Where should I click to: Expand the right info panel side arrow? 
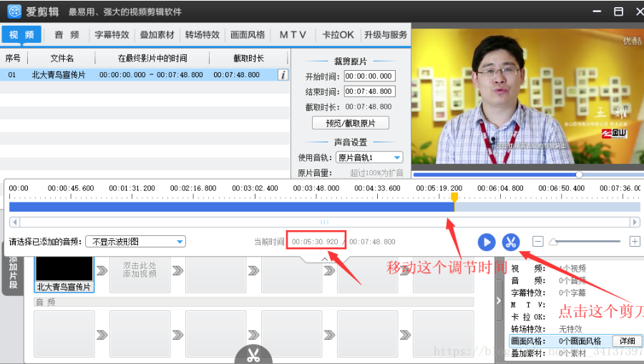click(x=499, y=301)
